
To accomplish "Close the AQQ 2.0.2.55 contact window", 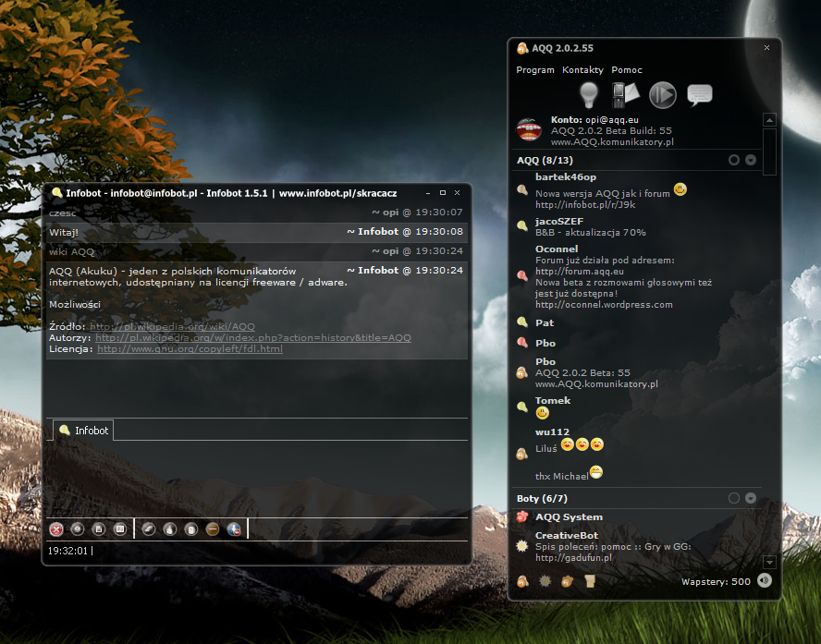I will pyautogui.click(x=766, y=48).
